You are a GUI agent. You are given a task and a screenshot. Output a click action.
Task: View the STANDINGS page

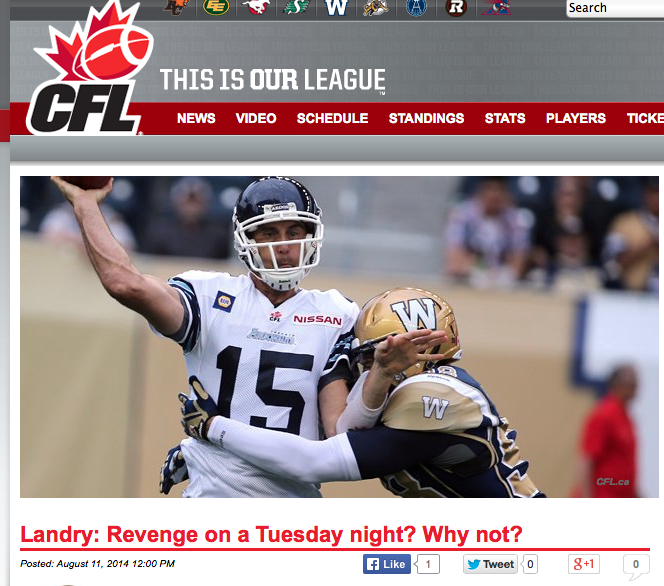(x=426, y=118)
